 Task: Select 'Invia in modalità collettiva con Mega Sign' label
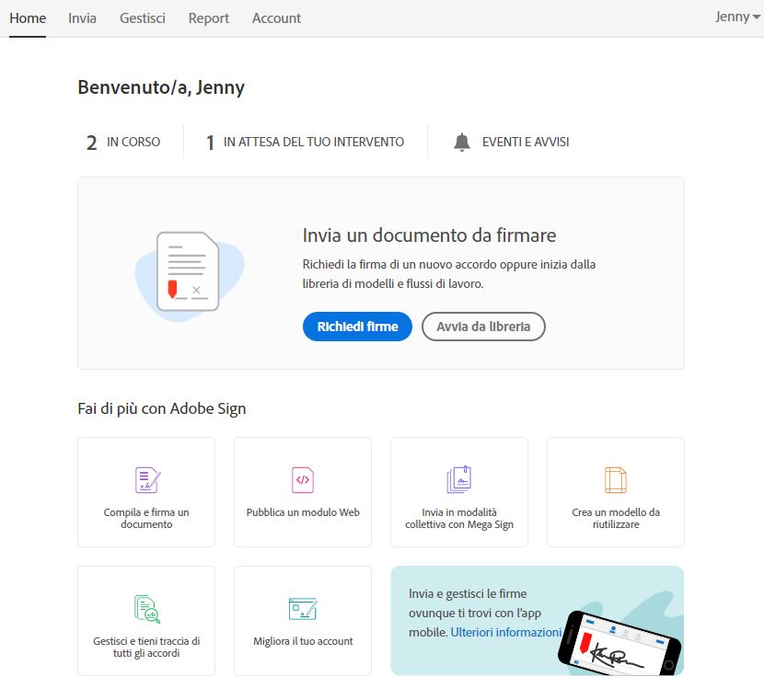459,519
